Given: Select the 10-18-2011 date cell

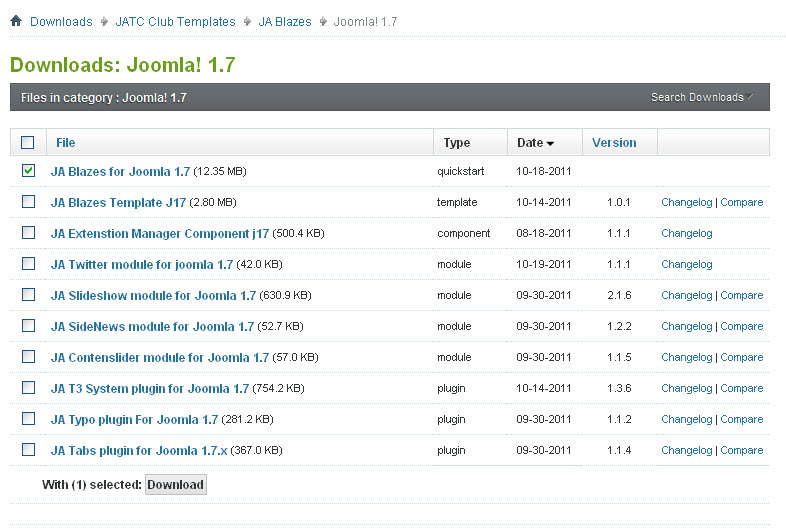Looking at the screenshot, I should coord(544,171).
